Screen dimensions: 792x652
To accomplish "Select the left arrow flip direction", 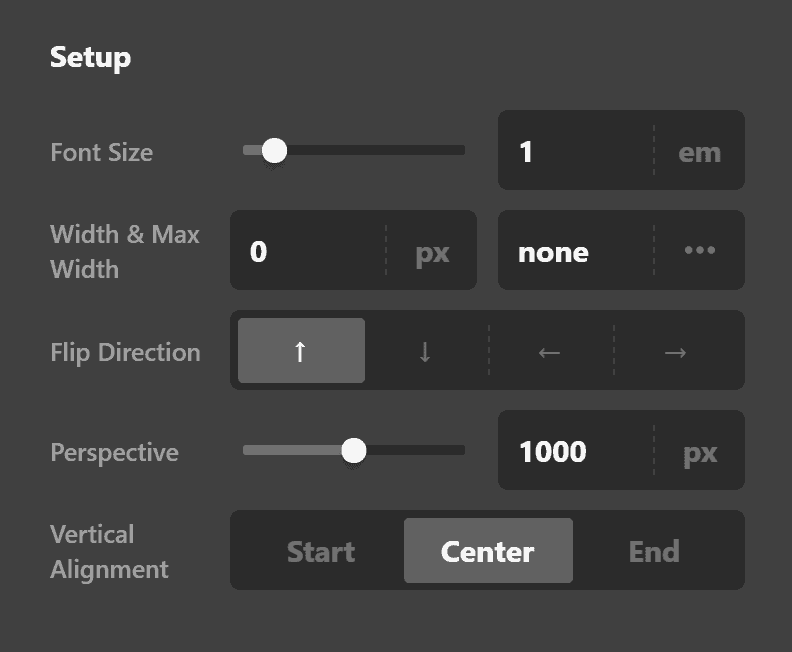I will (549, 351).
